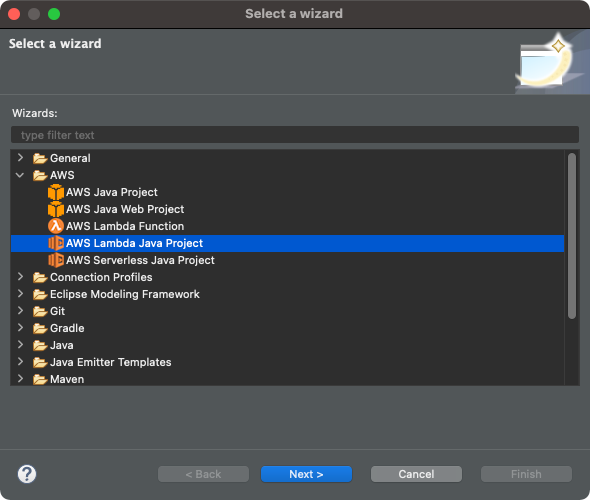Collapse the AWS category
This screenshot has height=500, width=590.
pos(20,175)
